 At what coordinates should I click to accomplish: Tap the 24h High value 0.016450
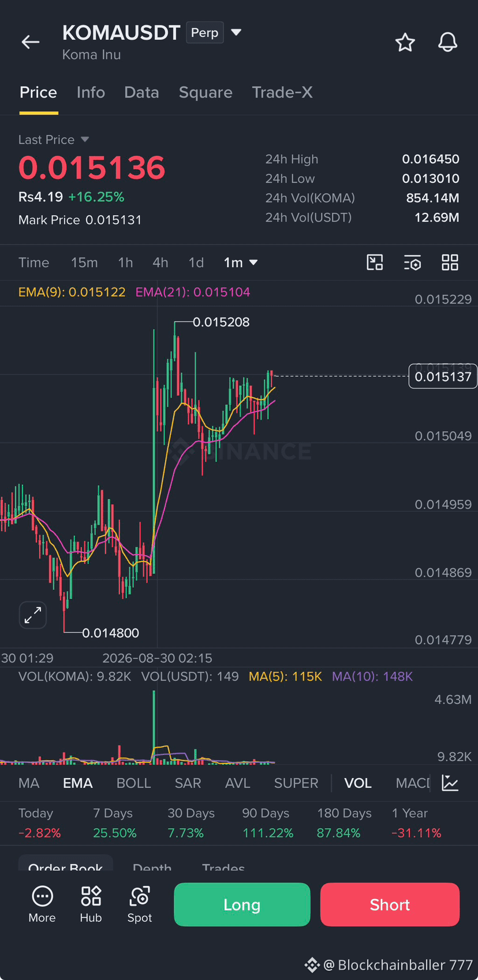pos(431,159)
